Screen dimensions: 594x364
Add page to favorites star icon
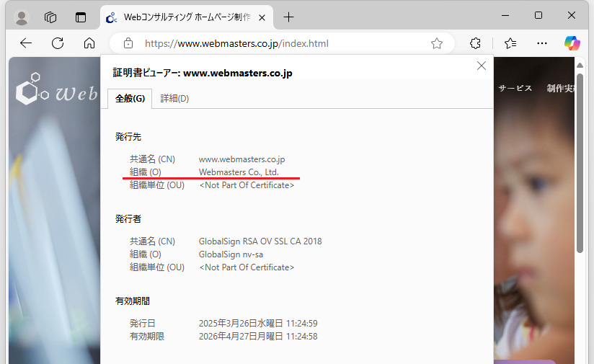[437, 43]
